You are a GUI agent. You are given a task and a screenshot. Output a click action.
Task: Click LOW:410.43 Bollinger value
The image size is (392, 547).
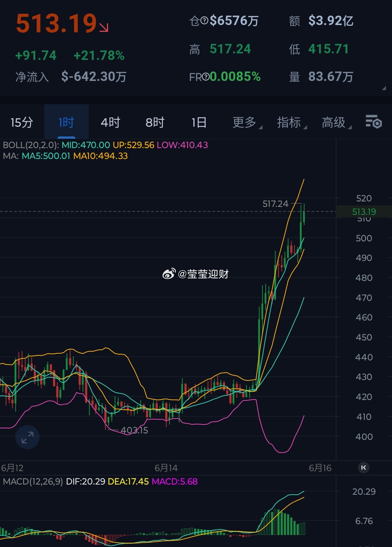tap(182, 145)
